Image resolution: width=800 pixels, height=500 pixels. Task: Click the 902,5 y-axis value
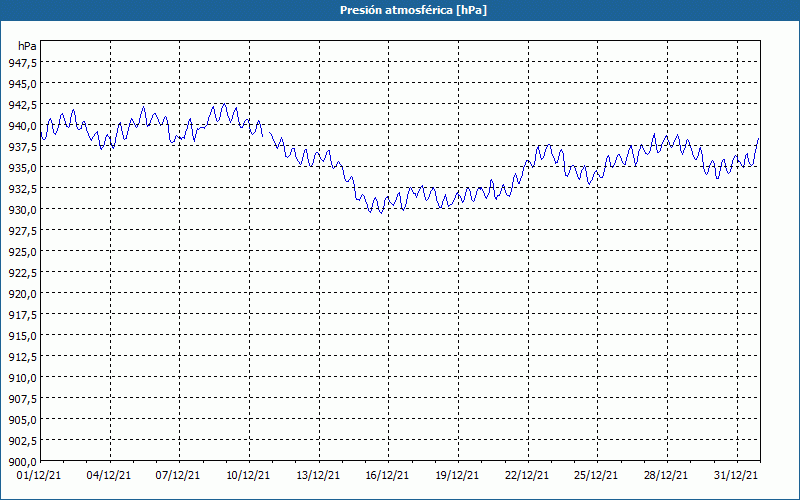(22, 441)
